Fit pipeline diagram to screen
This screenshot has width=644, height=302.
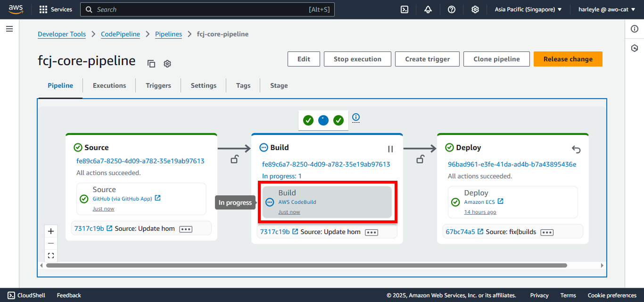[x=51, y=256]
